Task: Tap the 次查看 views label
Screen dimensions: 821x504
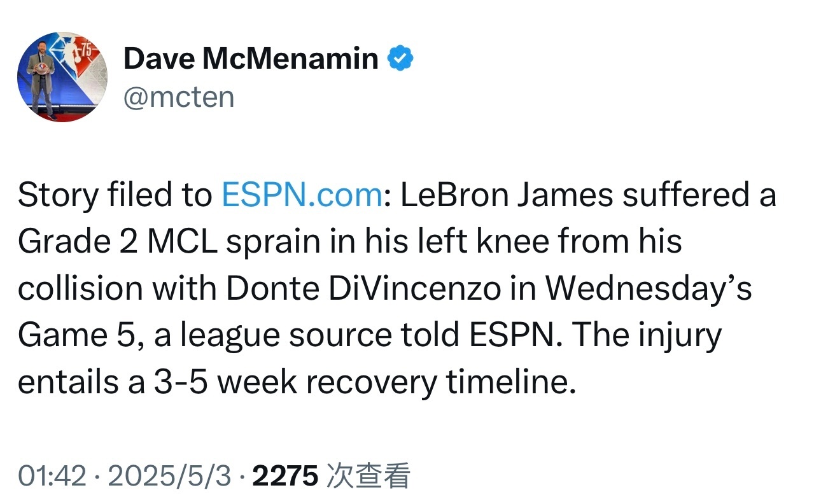Action: 368,476
